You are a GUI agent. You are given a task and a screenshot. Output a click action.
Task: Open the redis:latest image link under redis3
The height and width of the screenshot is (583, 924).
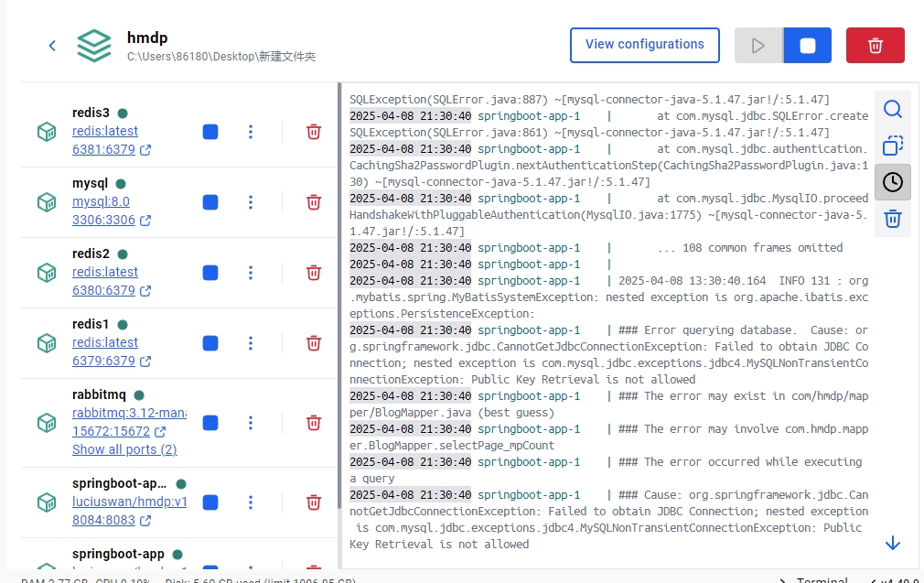click(105, 131)
